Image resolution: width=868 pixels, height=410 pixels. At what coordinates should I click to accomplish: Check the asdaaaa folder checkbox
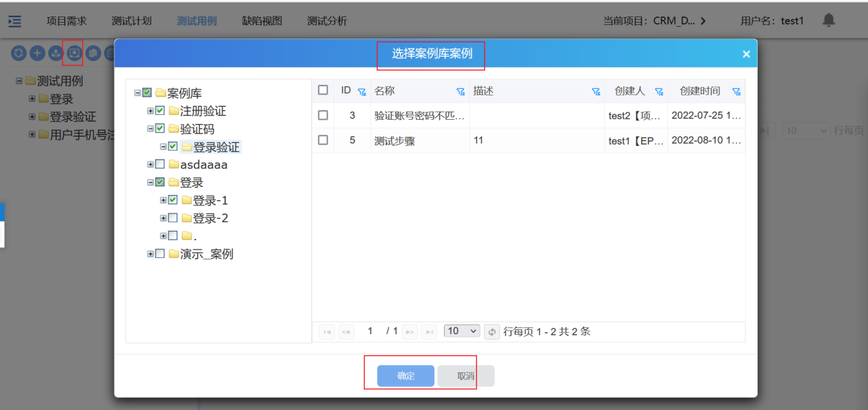coord(160,164)
